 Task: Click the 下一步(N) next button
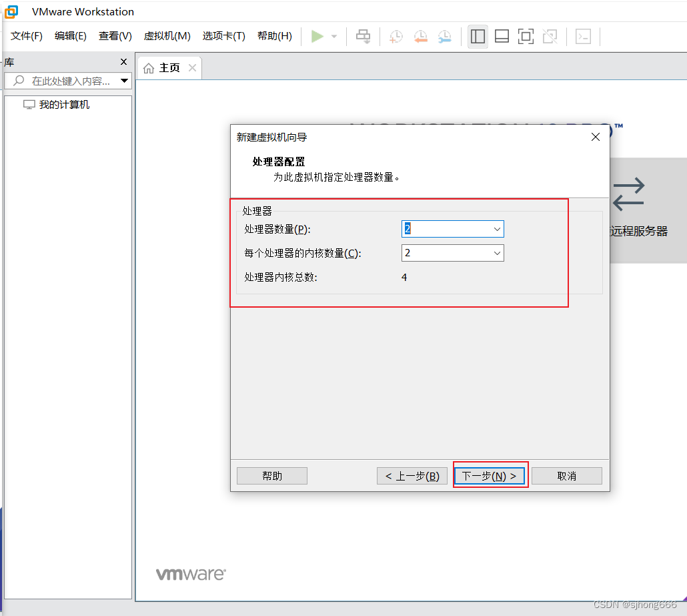(490, 476)
